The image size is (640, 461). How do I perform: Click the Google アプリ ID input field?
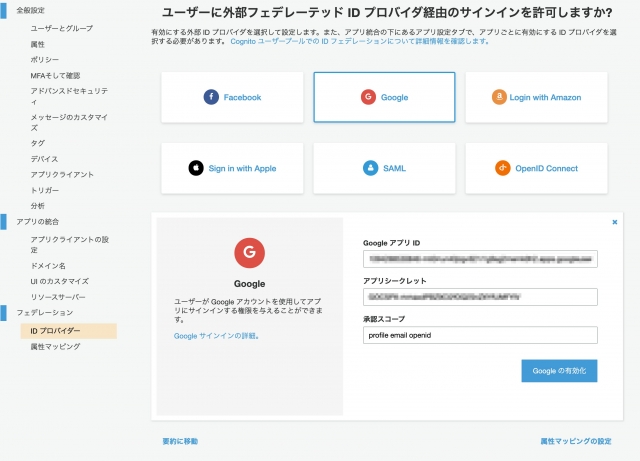(480, 259)
